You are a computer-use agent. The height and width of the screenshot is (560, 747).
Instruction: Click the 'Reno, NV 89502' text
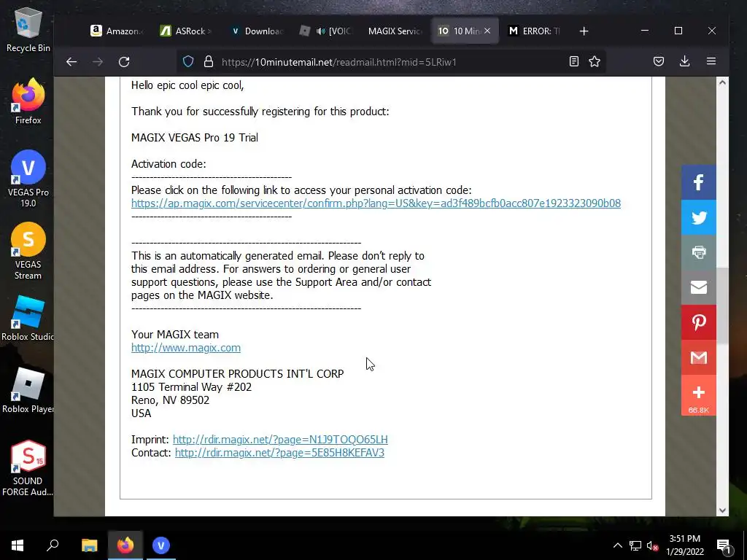[171, 400]
